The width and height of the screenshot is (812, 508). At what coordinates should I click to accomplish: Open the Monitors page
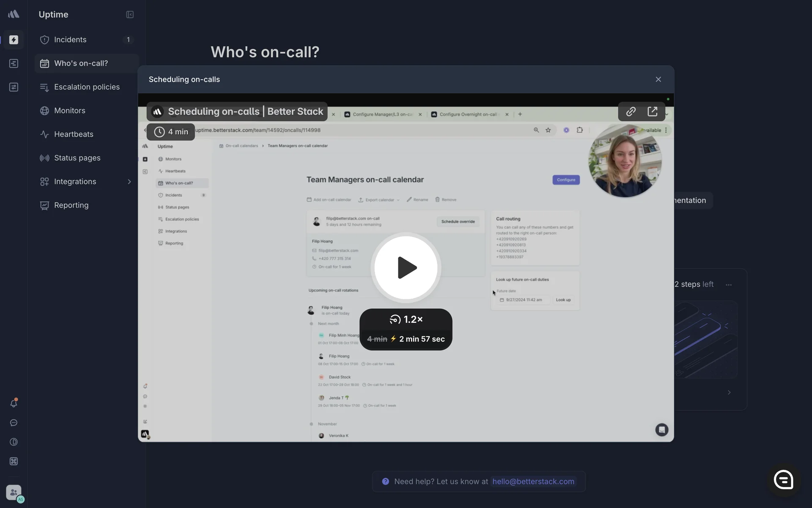(x=70, y=110)
